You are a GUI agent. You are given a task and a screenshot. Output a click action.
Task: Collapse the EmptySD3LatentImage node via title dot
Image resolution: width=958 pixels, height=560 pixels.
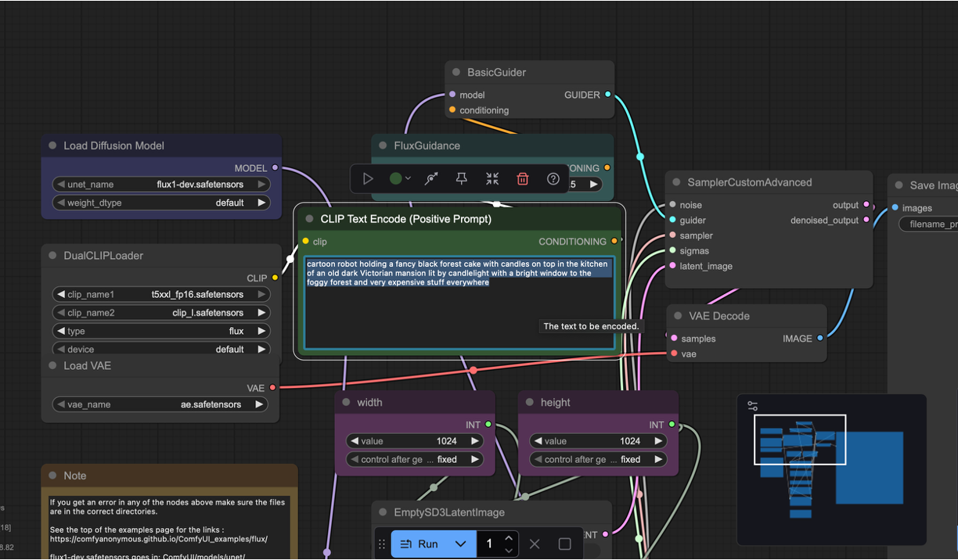pyautogui.click(x=383, y=512)
